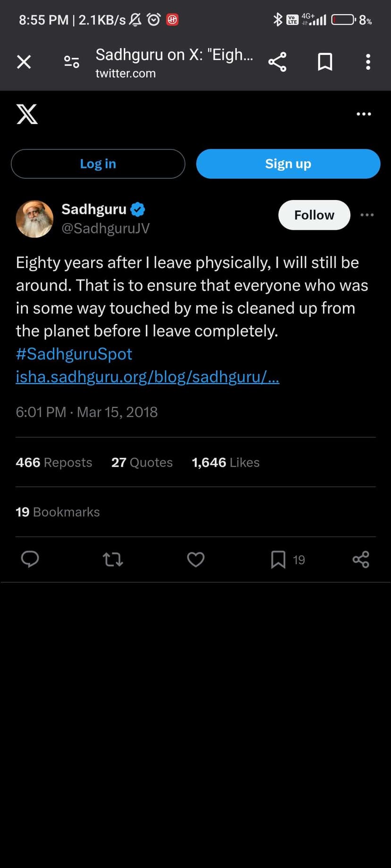Click the repost icon below the tweet

112,559
